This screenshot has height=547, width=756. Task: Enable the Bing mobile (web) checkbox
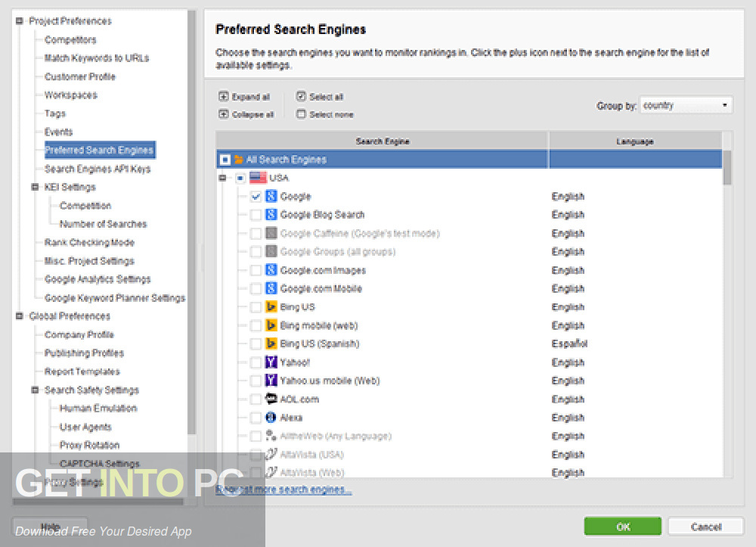click(256, 325)
